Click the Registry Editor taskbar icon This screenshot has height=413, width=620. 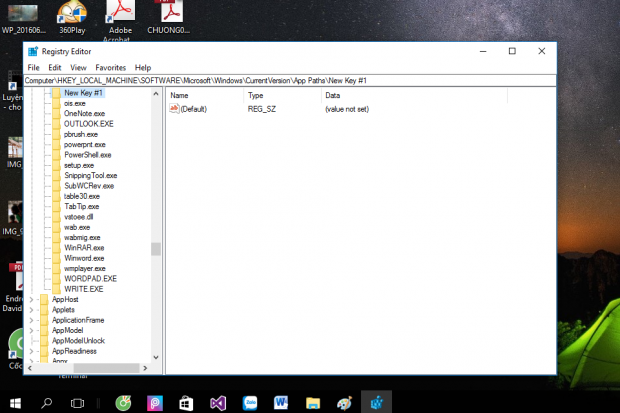pyautogui.click(x=376, y=402)
